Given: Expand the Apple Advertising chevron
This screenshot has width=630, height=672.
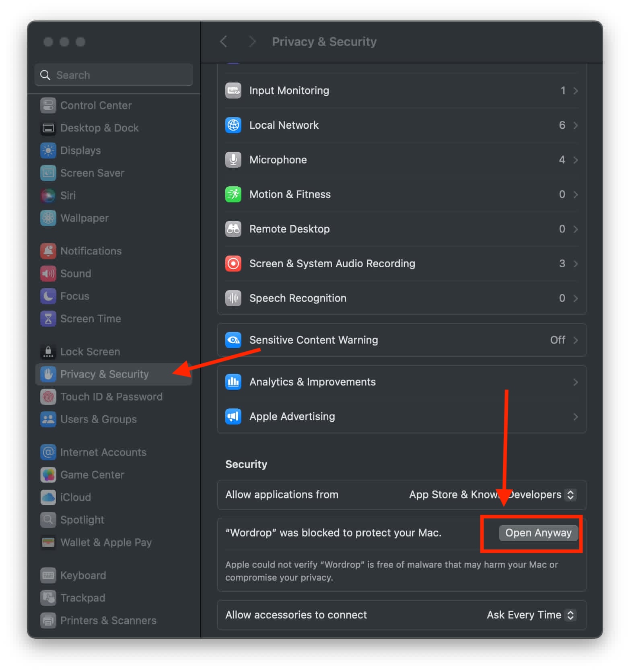Looking at the screenshot, I should pos(576,416).
